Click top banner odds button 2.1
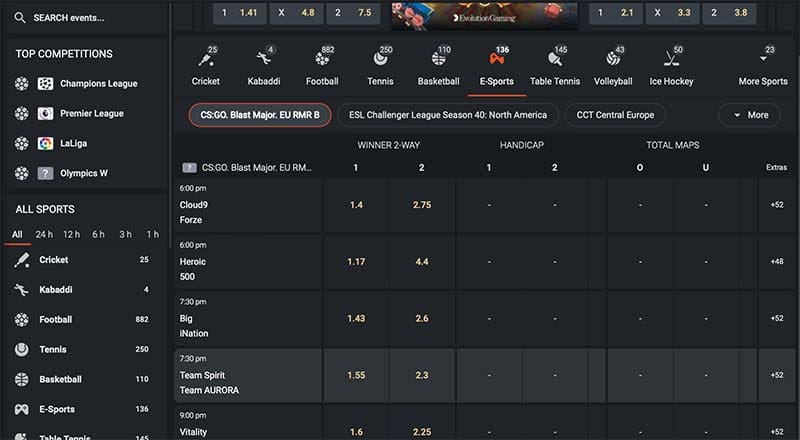Image resolution: width=800 pixels, height=440 pixels. 616,13
